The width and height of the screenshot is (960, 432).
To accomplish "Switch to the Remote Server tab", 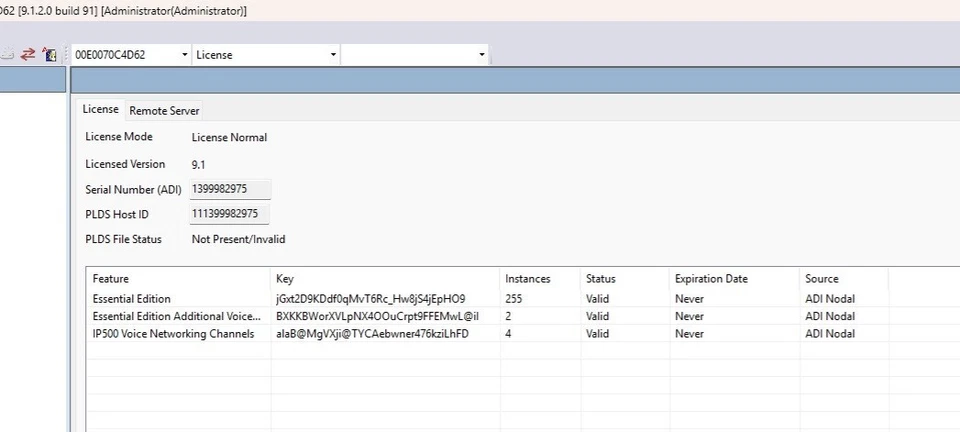I will click(x=164, y=111).
